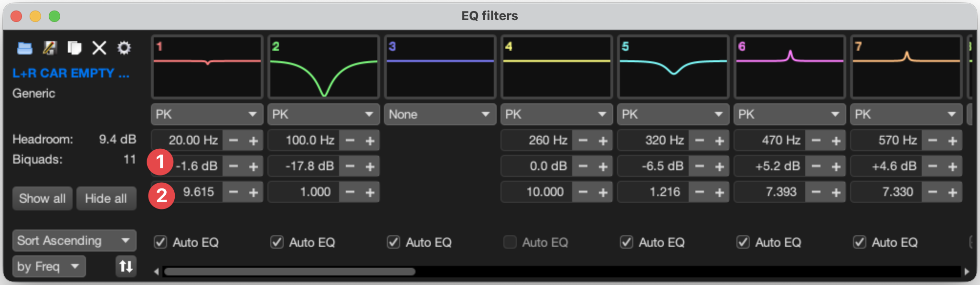Viewport: 980px width, 285px height.
Task: Click filter 2 frequency field 100.0 Hz
Action: pos(304,141)
